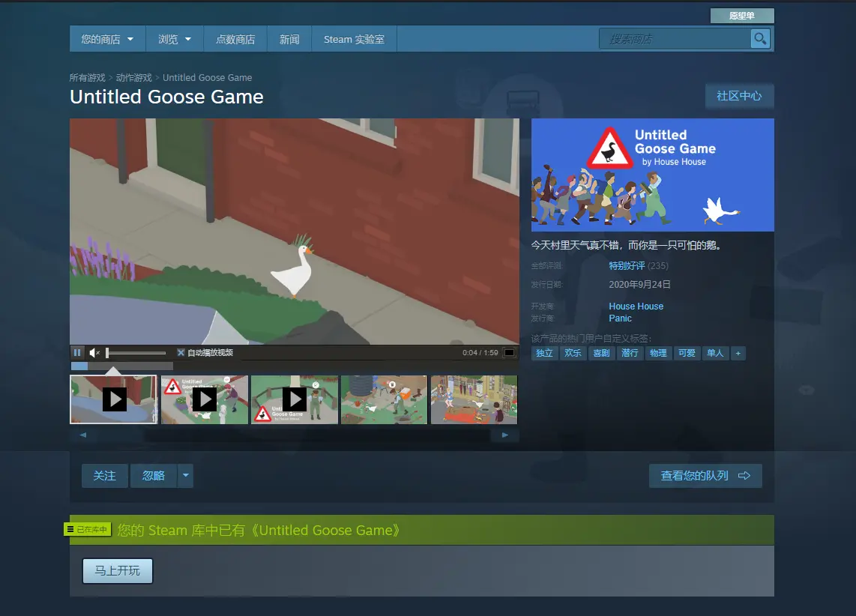
Task: Pause the trailer video
Action: [x=77, y=352]
